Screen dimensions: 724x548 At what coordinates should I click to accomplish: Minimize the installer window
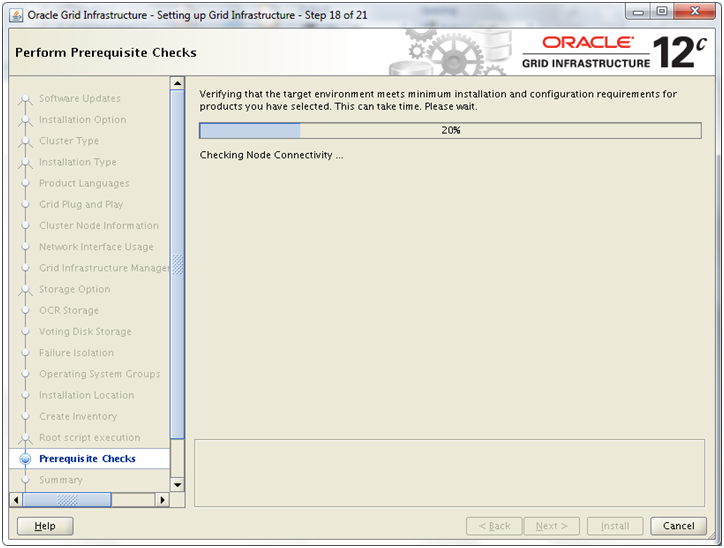(x=639, y=12)
